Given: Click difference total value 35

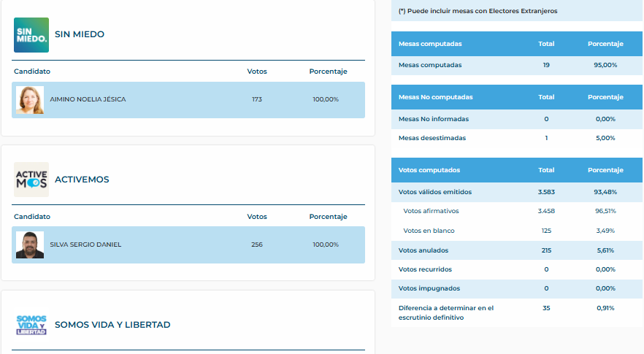Looking at the screenshot, I should (546, 308).
